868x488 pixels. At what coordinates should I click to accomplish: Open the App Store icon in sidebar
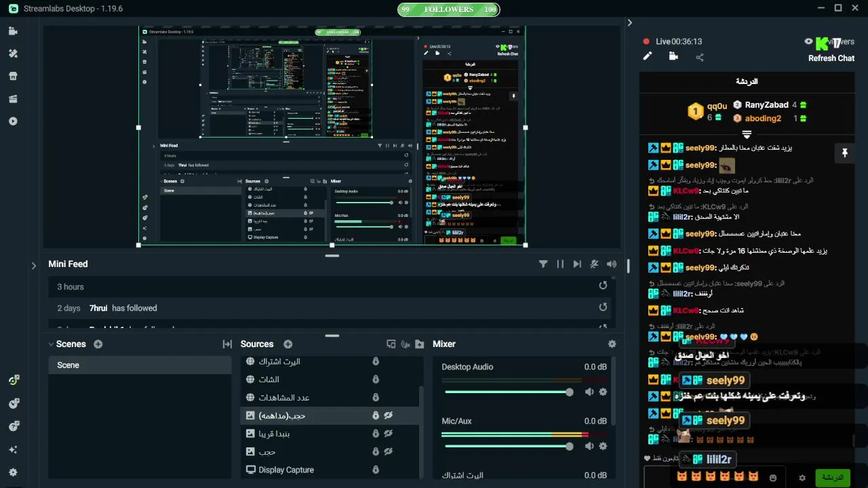click(13, 76)
